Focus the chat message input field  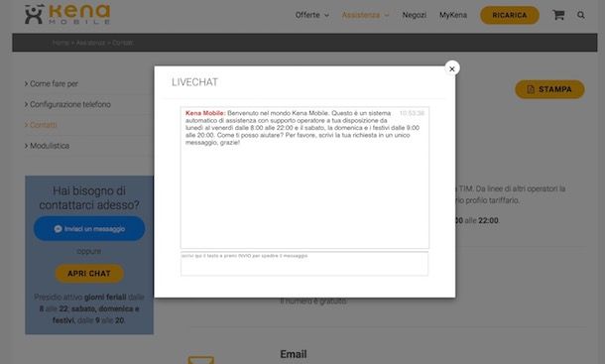coord(304,264)
